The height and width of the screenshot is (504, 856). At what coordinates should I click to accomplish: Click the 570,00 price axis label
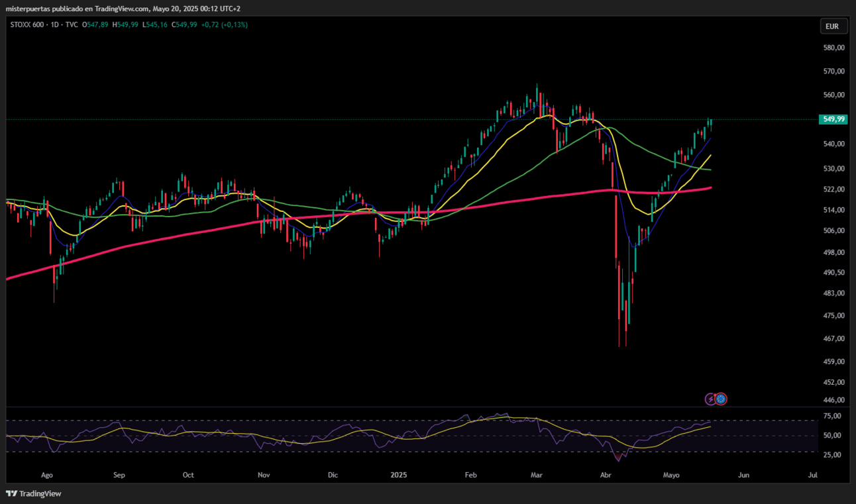(833, 71)
